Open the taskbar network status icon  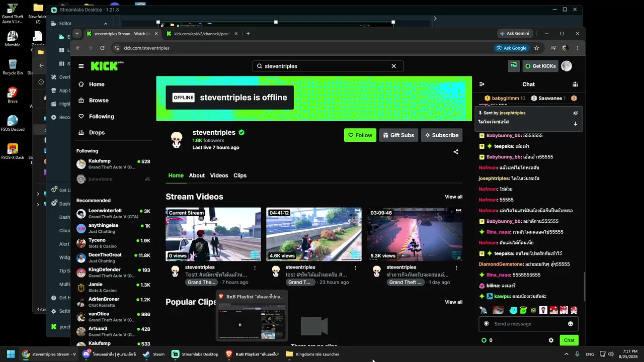(602, 354)
